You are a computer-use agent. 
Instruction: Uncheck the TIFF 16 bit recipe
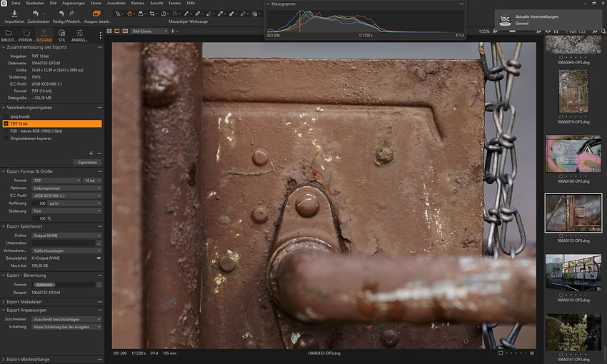point(6,123)
